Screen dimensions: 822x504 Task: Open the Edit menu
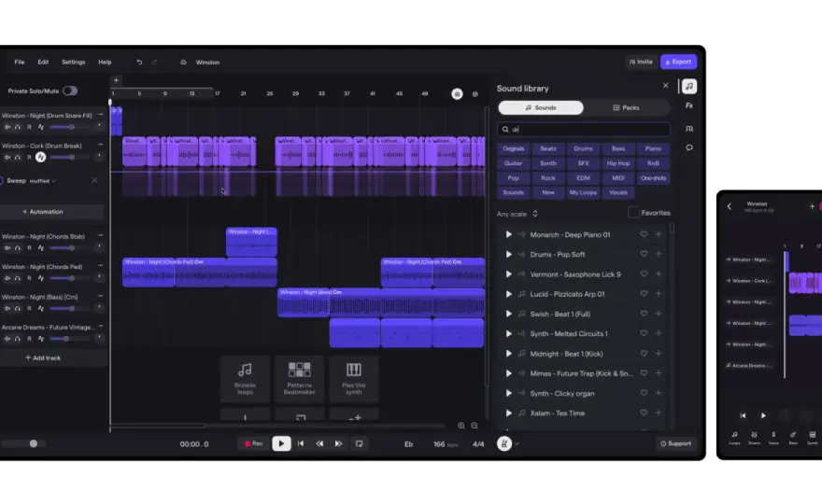point(43,62)
